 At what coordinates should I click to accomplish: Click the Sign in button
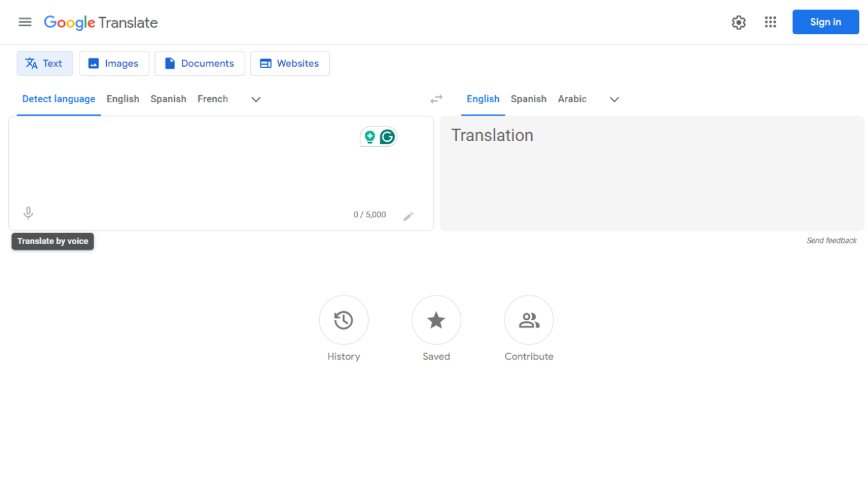pos(825,22)
